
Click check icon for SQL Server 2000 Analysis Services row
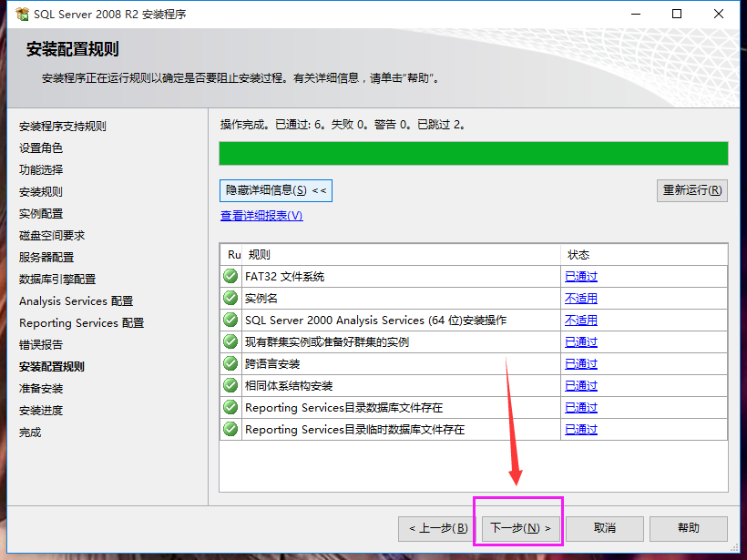230,320
